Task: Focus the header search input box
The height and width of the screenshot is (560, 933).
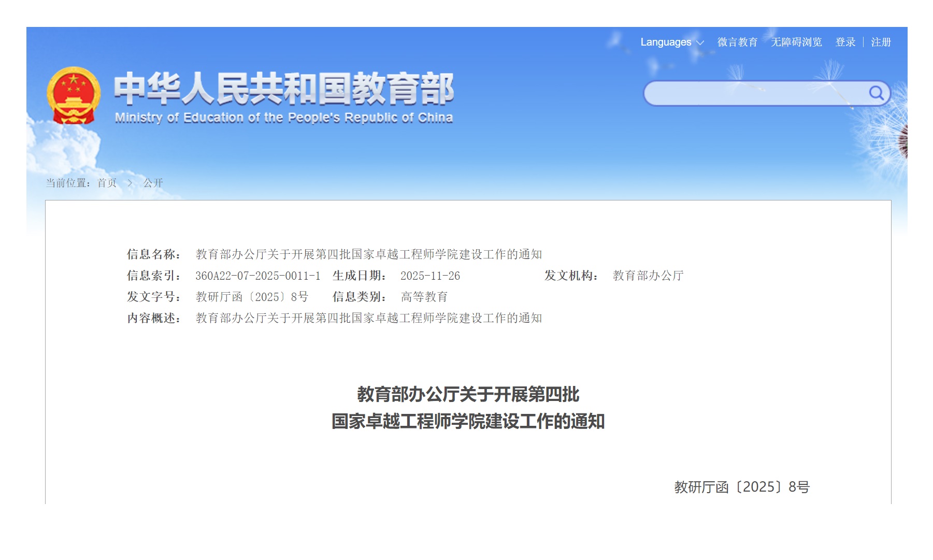Action: (754, 94)
